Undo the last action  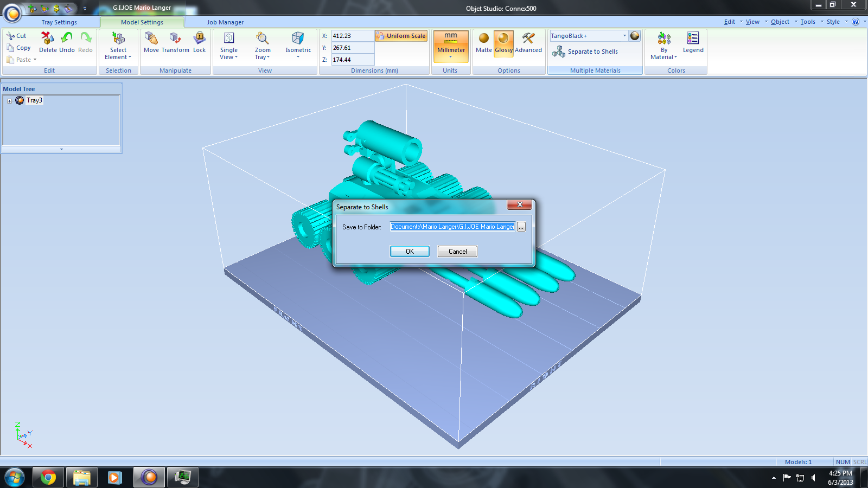click(67, 42)
